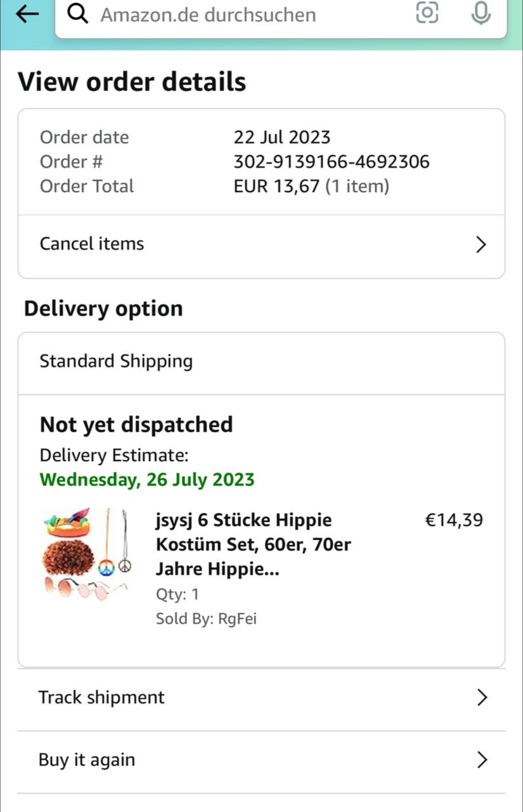The height and width of the screenshot is (812, 523).
Task: Select the Track shipment row
Action: point(101,698)
